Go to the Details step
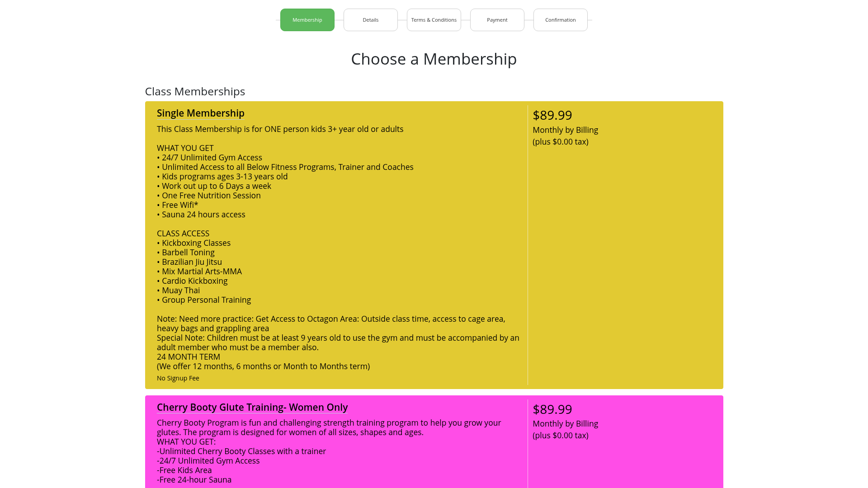Image resolution: width=868 pixels, height=488 pixels. pyautogui.click(x=371, y=20)
